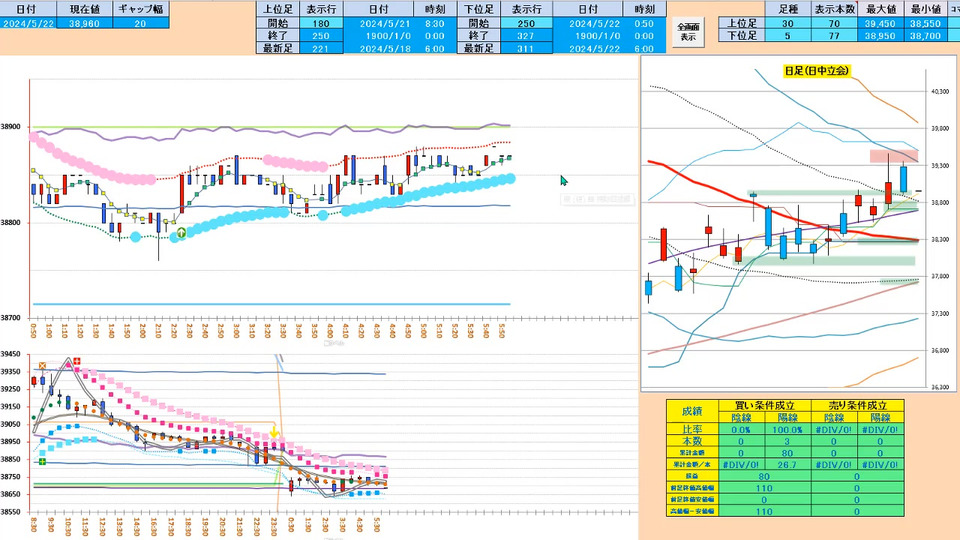Select the 下位足 足種 value 5

(787, 36)
